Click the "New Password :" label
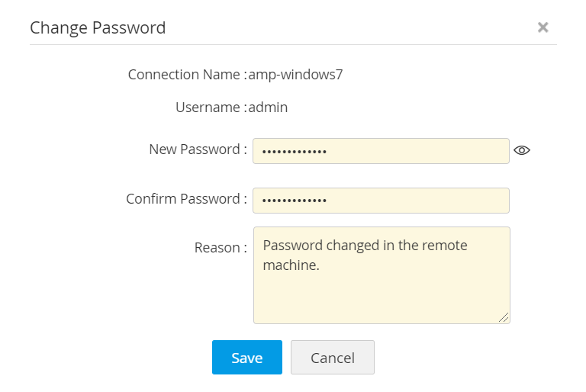Viewport: 586px width, 392px height. [198, 149]
